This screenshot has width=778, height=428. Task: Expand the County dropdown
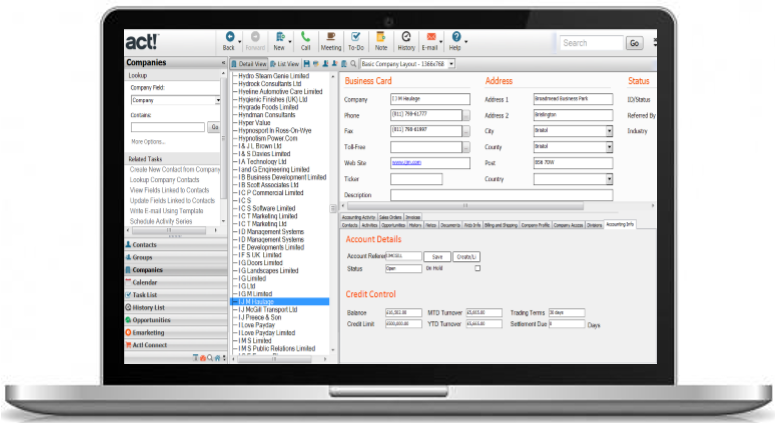(609, 147)
